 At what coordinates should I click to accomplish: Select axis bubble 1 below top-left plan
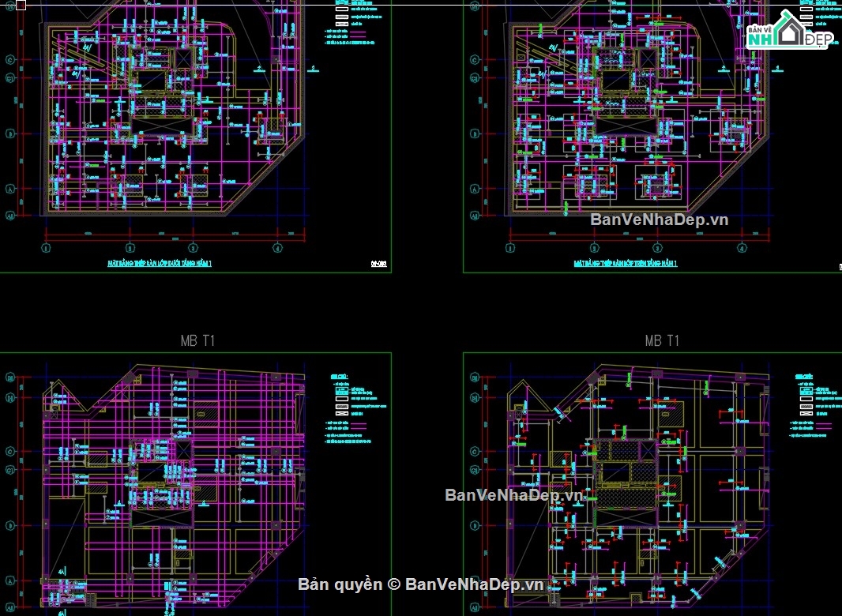point(46,248)
